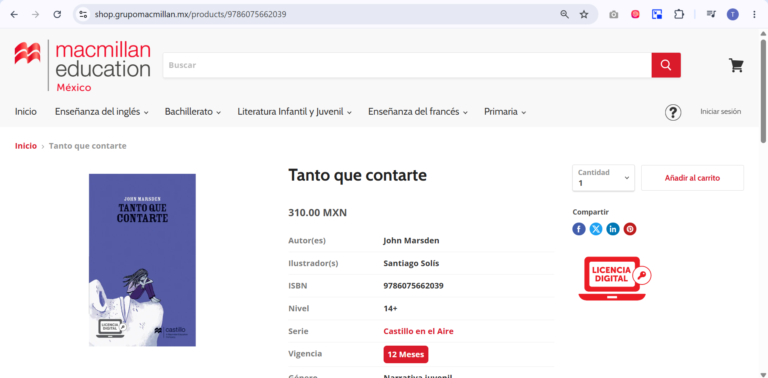Click the Licencia Digital laptop badge

[615, 278]
